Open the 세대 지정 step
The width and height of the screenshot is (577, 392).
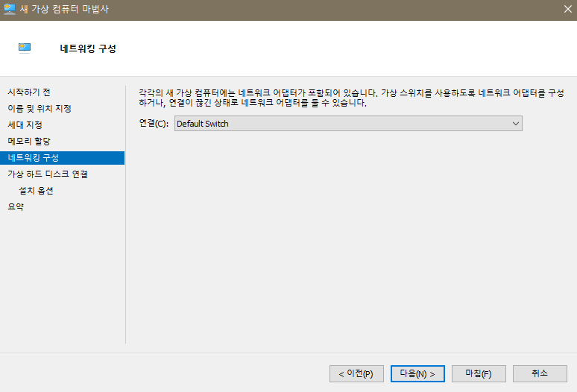pyautogui.click(x=25, y=125)
